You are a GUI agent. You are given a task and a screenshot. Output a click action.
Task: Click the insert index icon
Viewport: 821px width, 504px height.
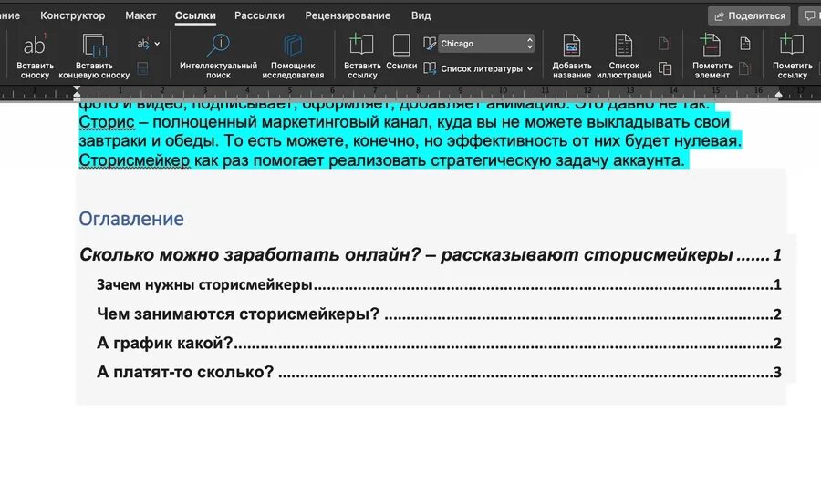(x=745, y=44)
